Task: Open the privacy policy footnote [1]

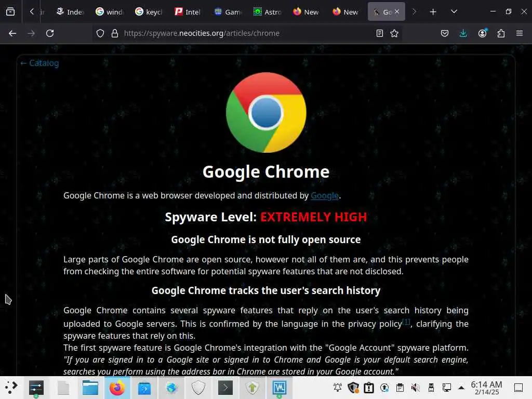Action: point(406,321)
